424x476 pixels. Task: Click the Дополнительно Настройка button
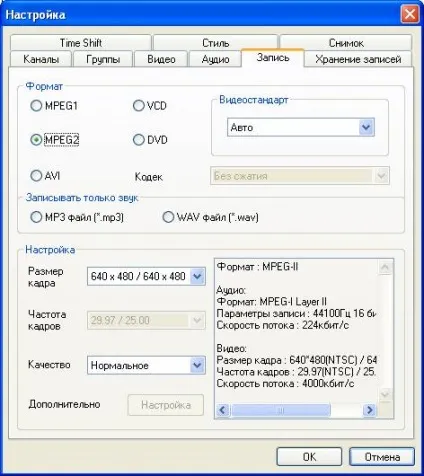click(x=166, y=405)
